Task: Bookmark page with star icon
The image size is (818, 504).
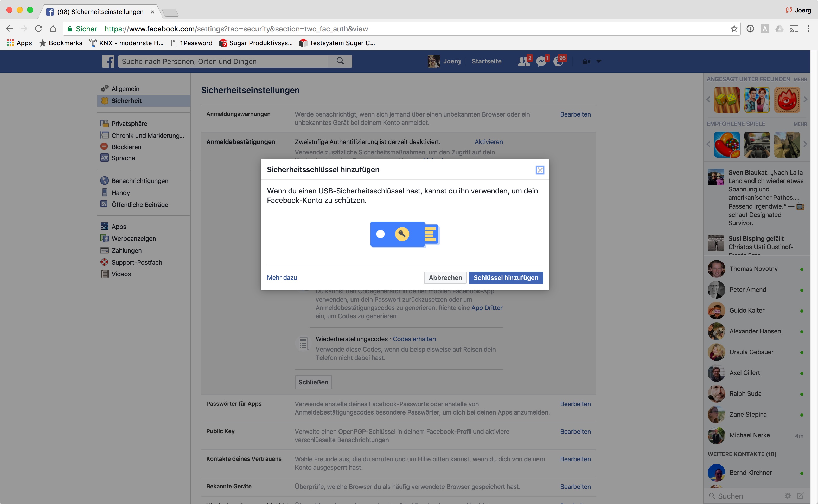Action: [734, 29]
